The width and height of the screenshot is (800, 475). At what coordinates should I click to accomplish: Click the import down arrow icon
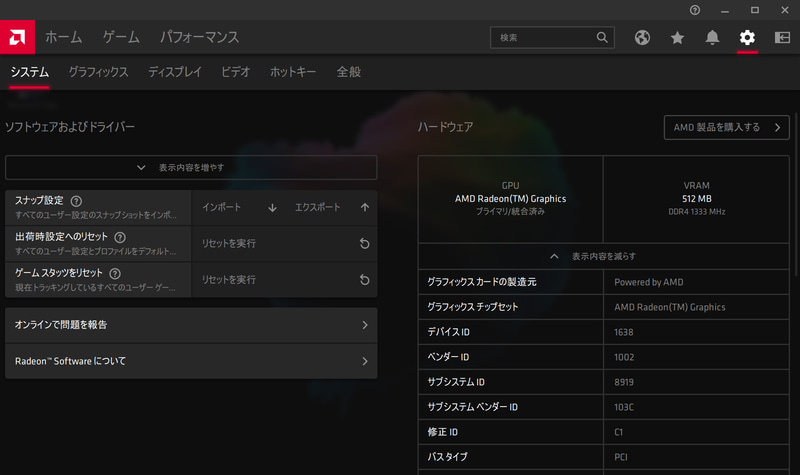272,208
